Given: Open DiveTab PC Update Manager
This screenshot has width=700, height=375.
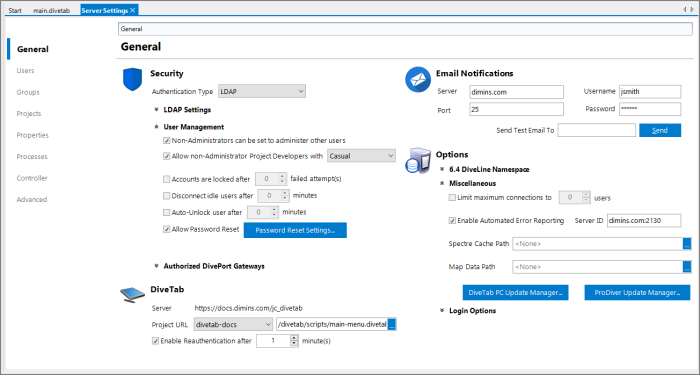Looking at the screenshot, I should [515, 292].
